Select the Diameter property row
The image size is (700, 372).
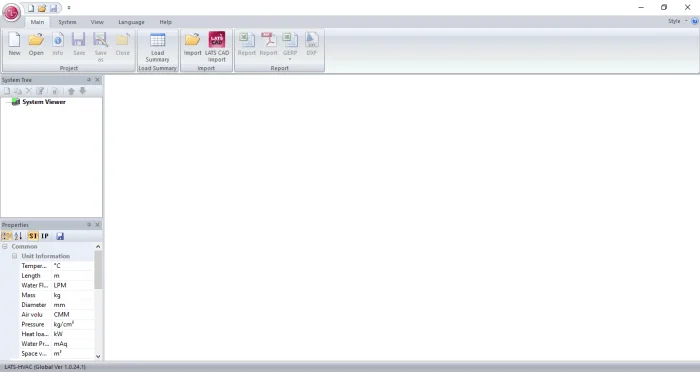click(x=57, y=305)
